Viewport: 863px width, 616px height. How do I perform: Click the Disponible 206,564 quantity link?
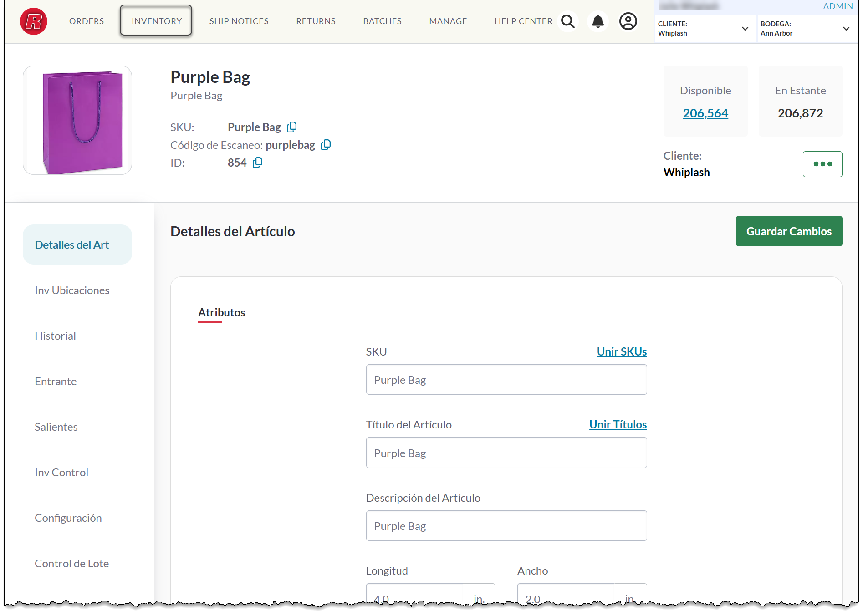[x=705, y=113]
